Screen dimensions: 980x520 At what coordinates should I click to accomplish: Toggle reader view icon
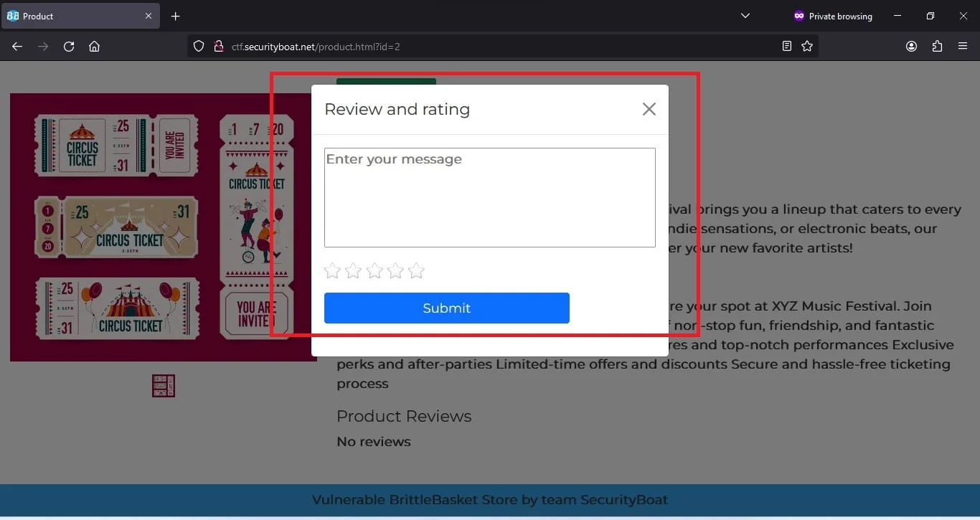click(787, 47)
